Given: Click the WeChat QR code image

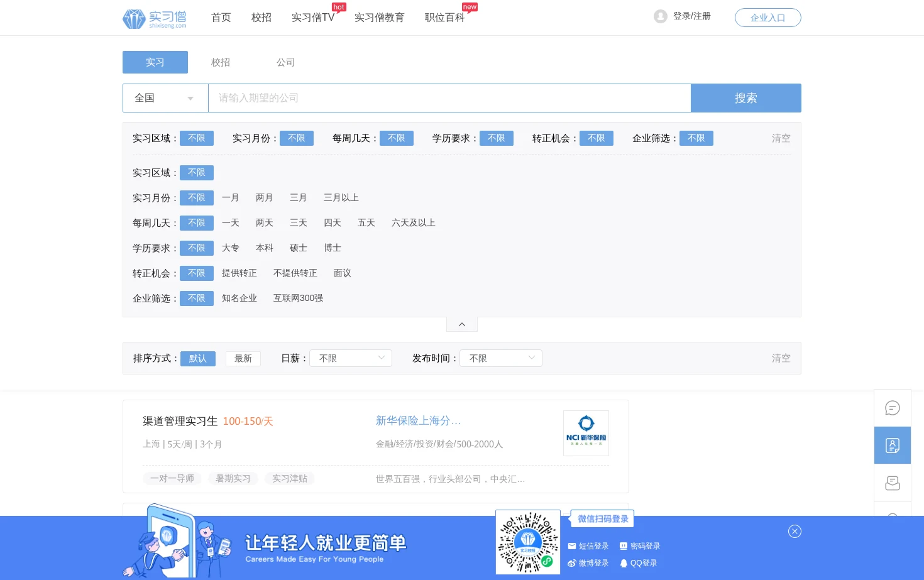Looking at the screenshot, I should pos(528,542).
